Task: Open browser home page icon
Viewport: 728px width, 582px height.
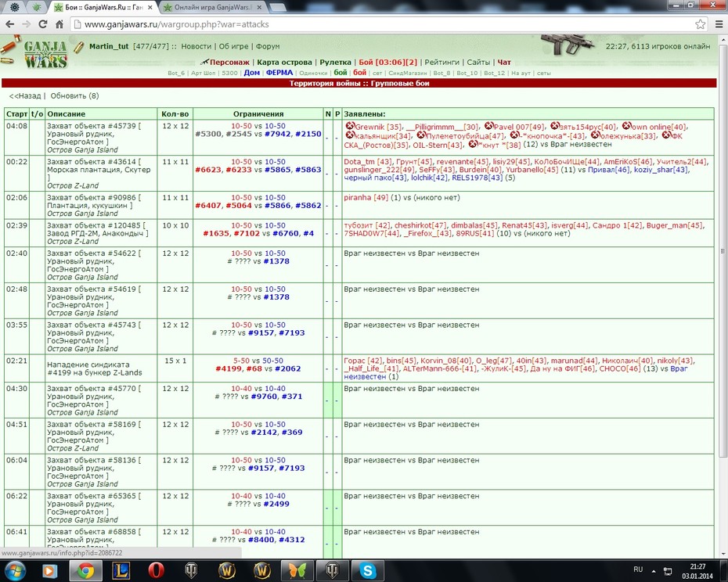Action: (59, 24)
